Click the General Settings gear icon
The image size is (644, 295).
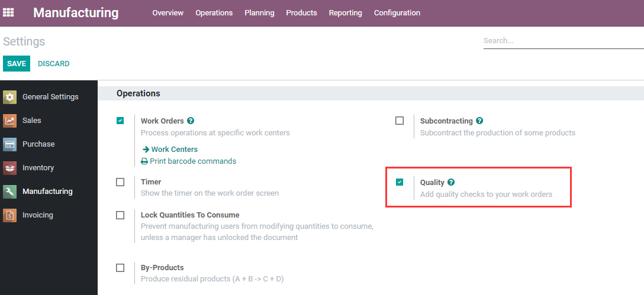[x=10, y=97]
